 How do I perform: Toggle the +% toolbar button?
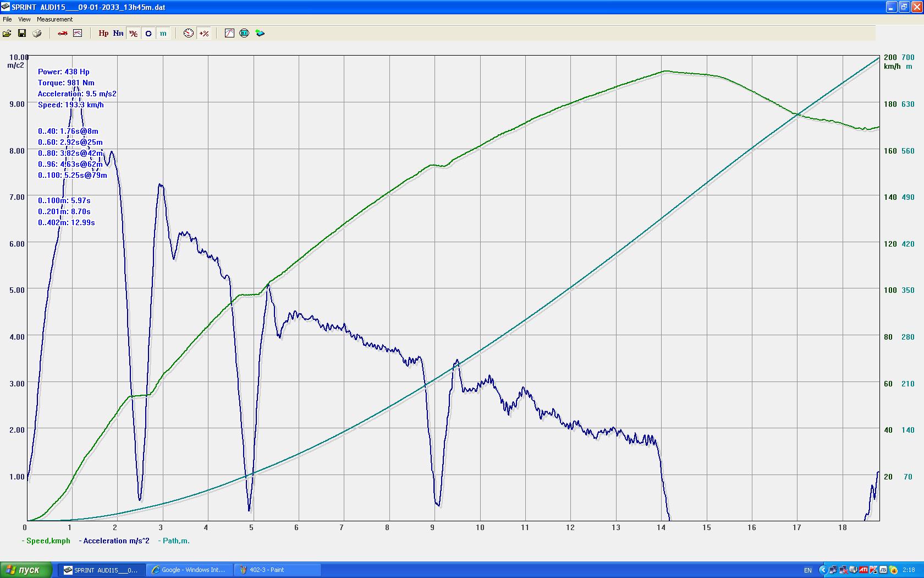(x=204, y=34)
